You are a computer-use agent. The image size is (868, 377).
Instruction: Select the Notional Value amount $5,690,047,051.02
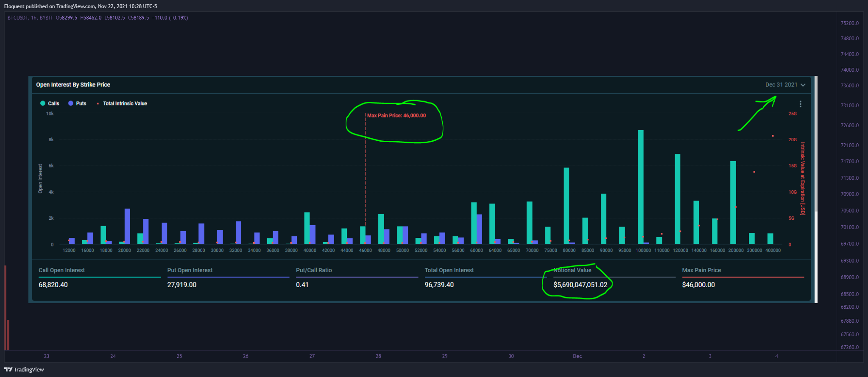click(580, 285)
